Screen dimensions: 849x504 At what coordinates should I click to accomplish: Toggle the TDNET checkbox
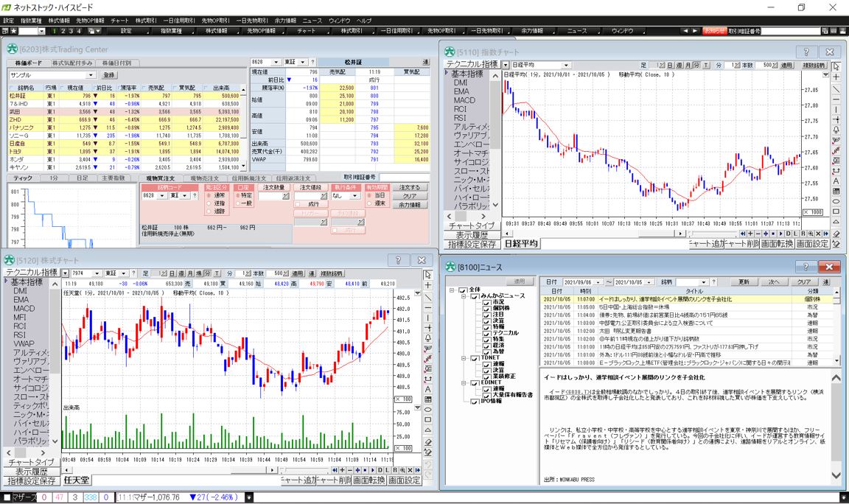[475, 358]
